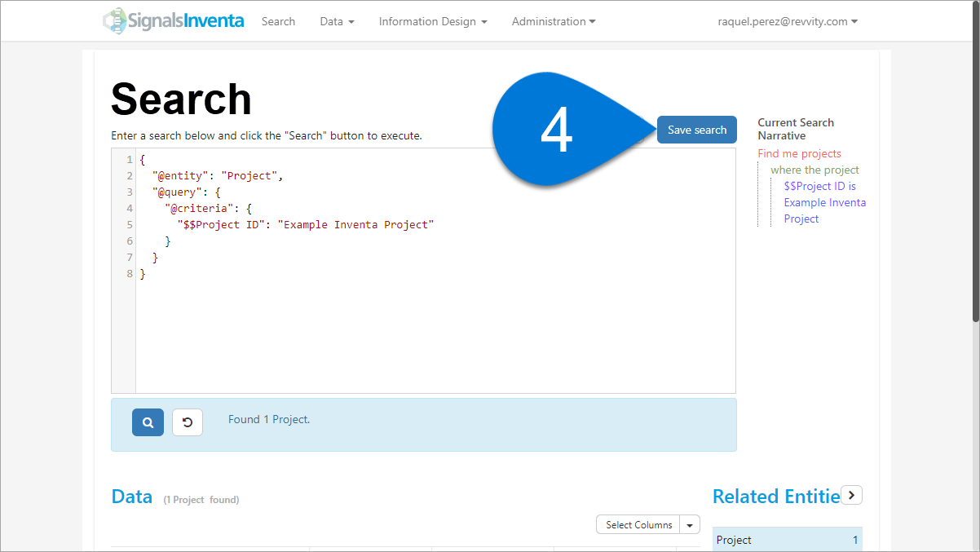Expand Related Entities panel chevron
The width and height of the screenshot is (980, 552).
click(851, 495)
